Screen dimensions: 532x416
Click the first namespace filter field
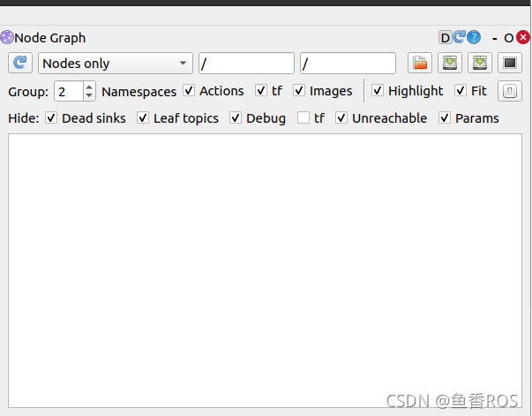[x=246, y=64]
